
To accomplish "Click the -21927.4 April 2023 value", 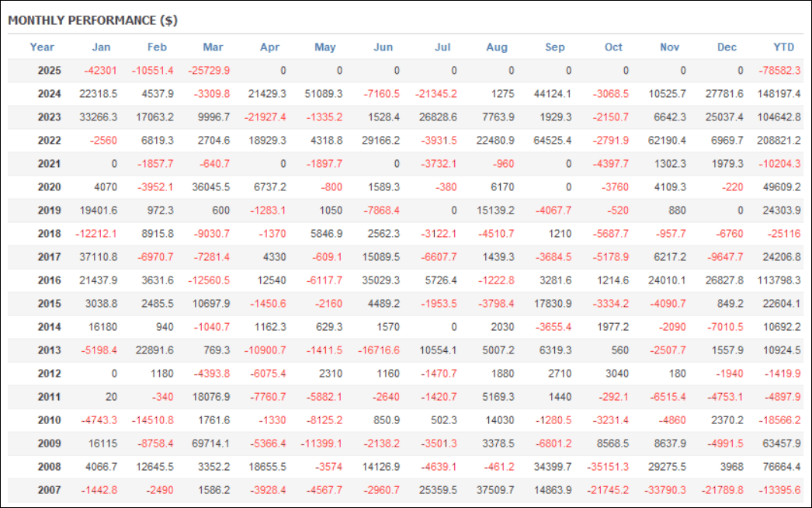I will [265, 117].
